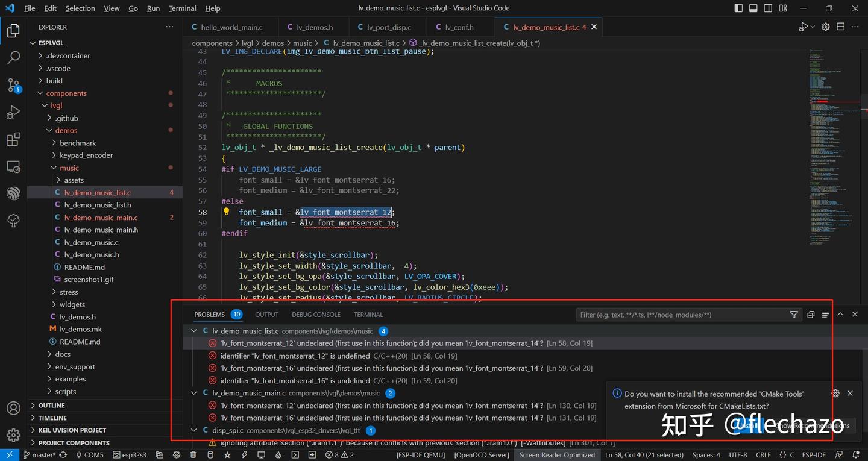Open the Selection menu
The height and width of the screenshot is (461, 868).
point(80,8)
